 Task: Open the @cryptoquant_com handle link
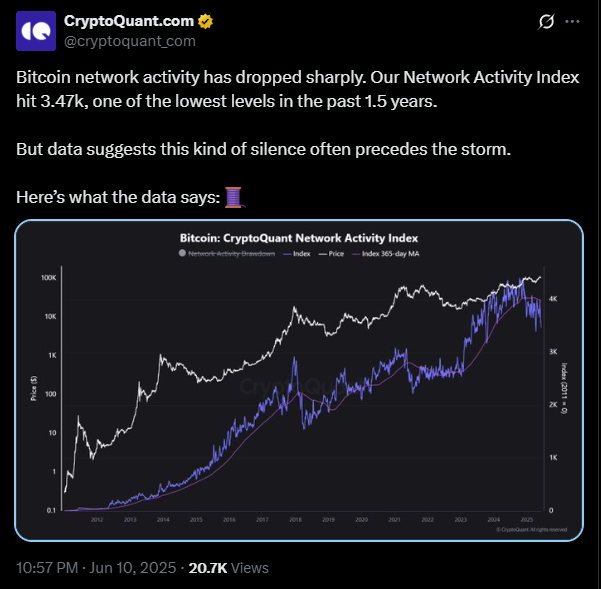(130, 41)
